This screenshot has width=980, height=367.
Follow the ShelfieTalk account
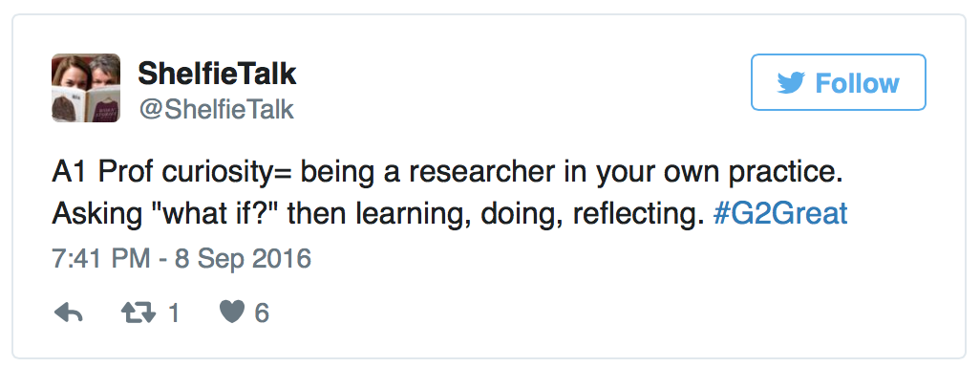[838, 82]
